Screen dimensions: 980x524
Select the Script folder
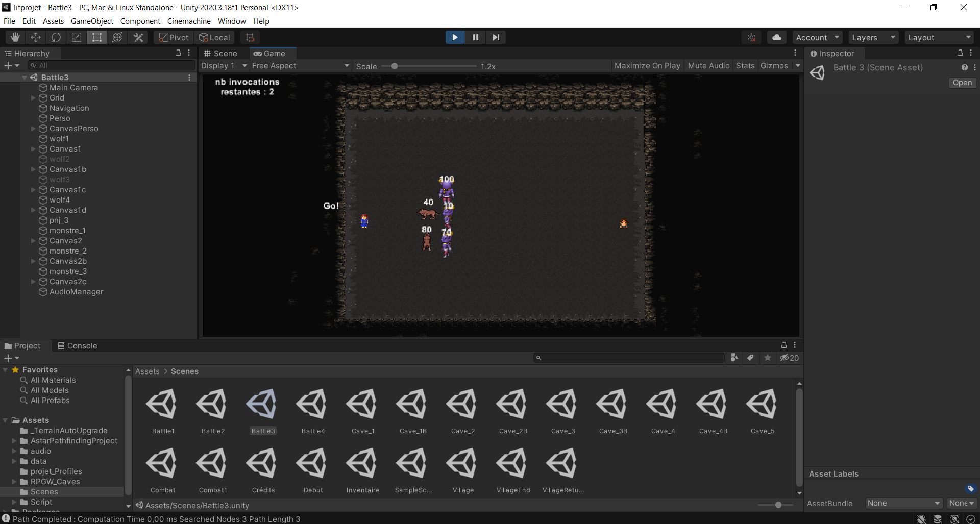pyautogui.click(x=41, y=502)
